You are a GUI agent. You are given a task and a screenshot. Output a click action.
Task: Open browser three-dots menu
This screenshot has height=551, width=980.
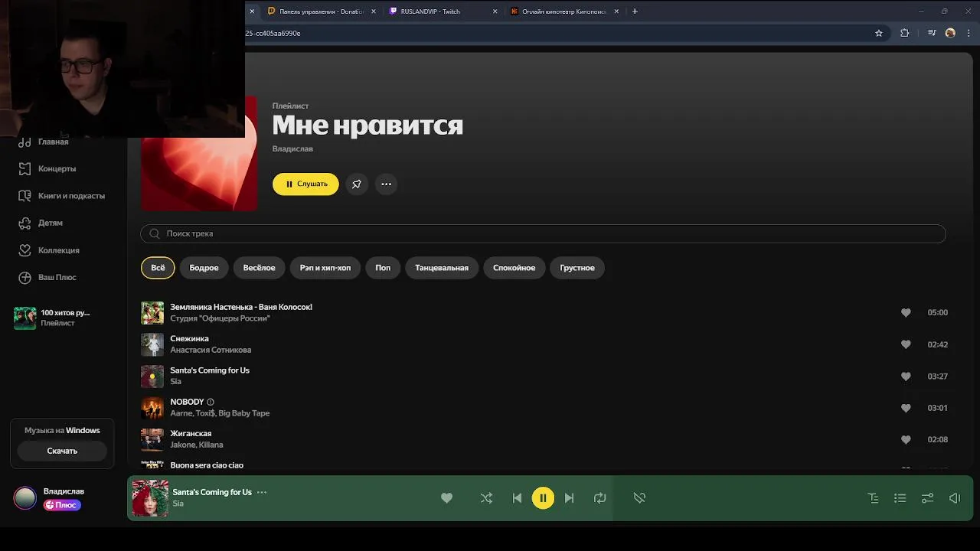point(969,33)
